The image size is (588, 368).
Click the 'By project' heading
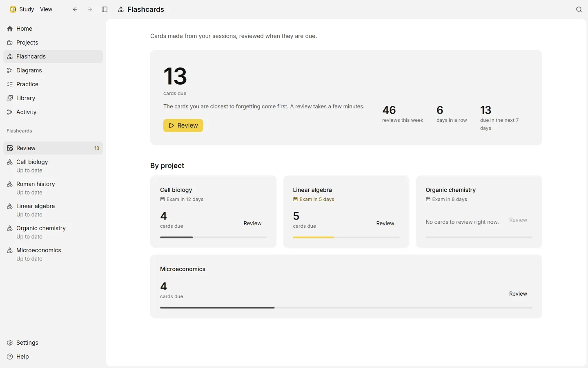click(x=167, y=166)
